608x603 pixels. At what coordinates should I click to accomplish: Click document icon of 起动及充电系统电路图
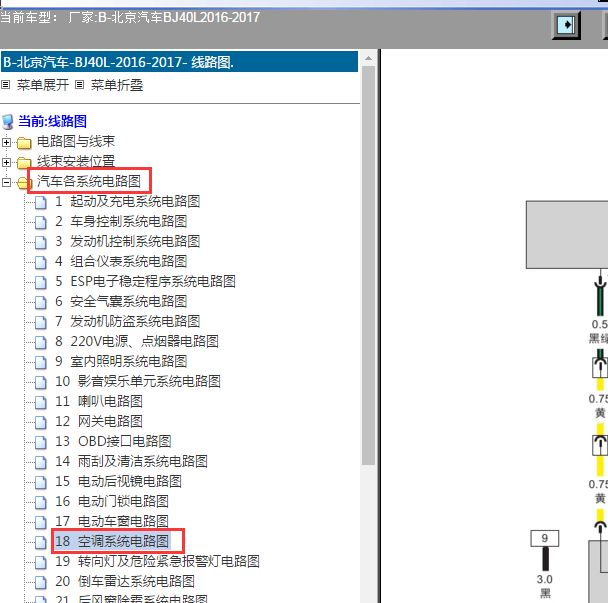[x=40, y=202]
